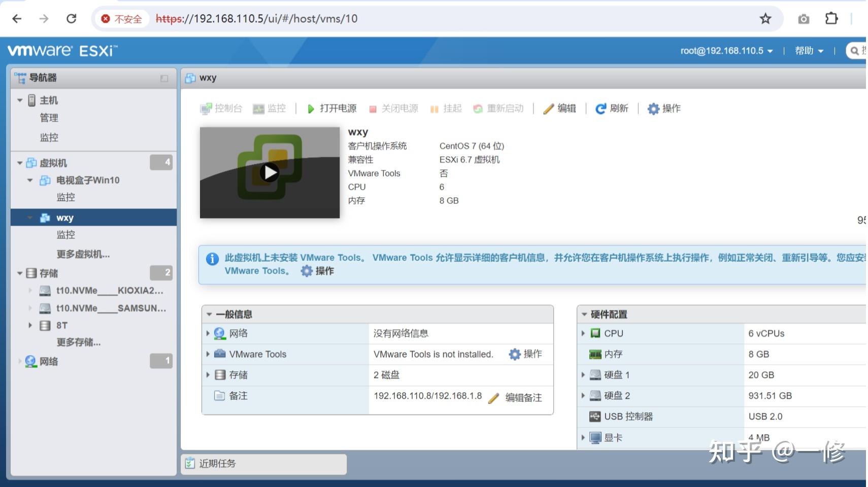The image size is (868, 487).
Task: Expand the 存储 row in general info
Action: coord(208,375)
